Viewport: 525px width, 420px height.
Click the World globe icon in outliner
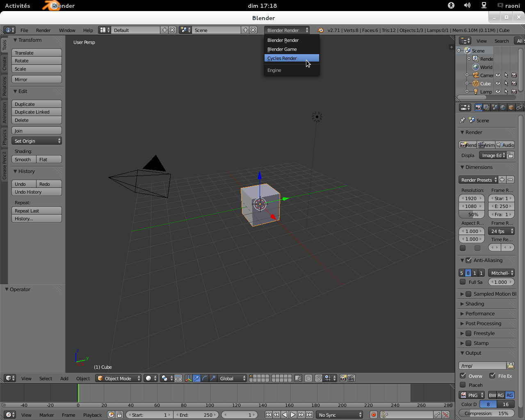click(x=476, y=67)
